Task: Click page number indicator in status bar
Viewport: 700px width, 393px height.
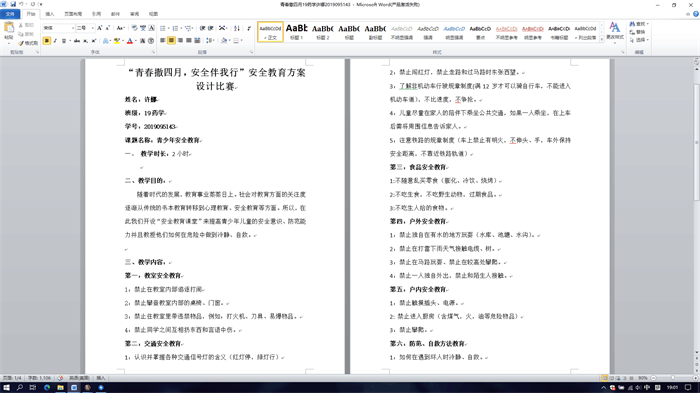Action: (12, 378)
